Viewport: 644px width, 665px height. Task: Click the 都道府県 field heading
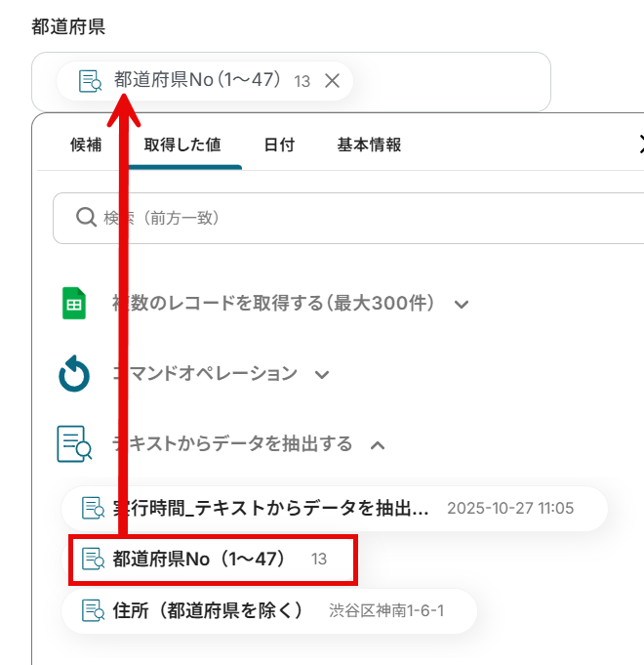[68, 26]
